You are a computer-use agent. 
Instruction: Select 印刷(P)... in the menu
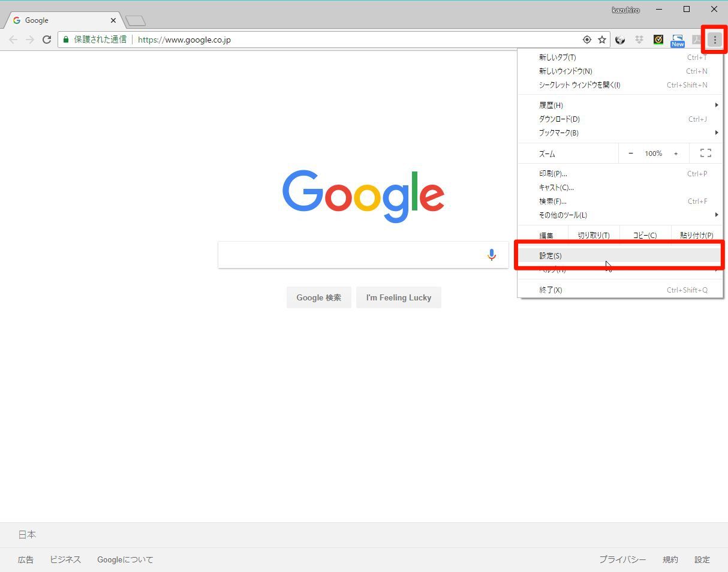pyautogui.click(x=621, y=174)
